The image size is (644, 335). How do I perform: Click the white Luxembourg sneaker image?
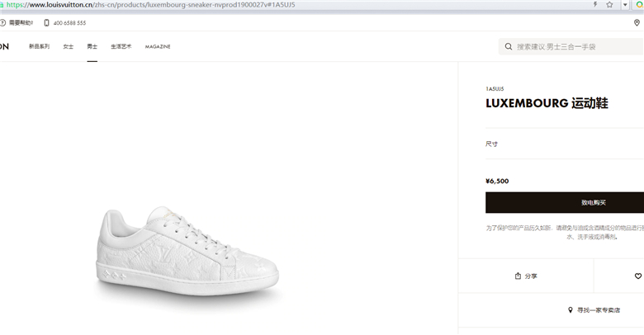click(188, 251)
